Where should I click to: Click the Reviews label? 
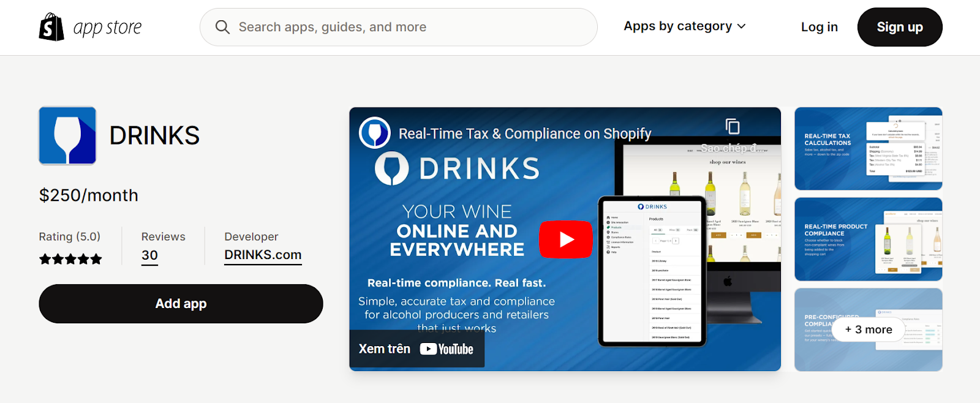164,236
